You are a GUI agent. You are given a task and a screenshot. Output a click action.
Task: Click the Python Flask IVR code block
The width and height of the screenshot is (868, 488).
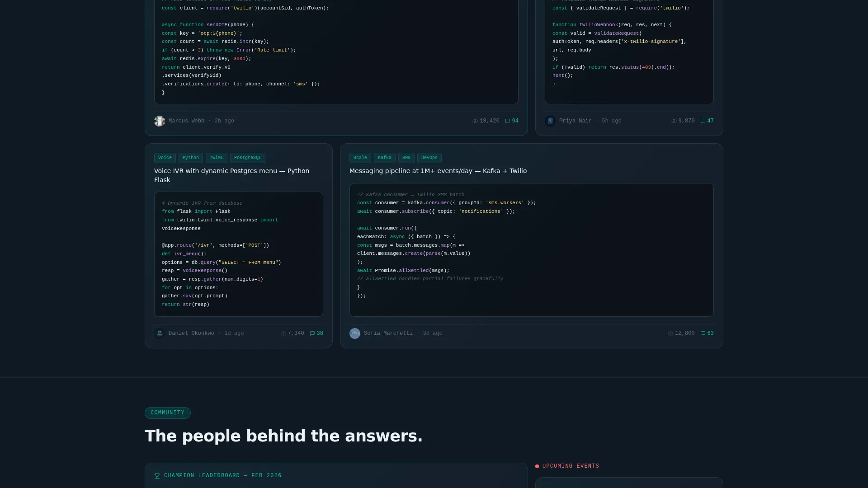[x=239, y=254]
